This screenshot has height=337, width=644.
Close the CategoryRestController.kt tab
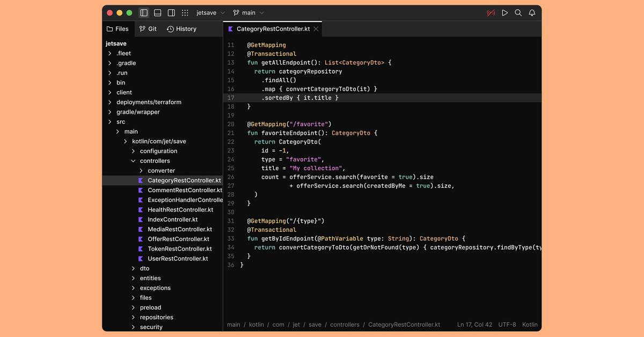(x=316, y=29)
